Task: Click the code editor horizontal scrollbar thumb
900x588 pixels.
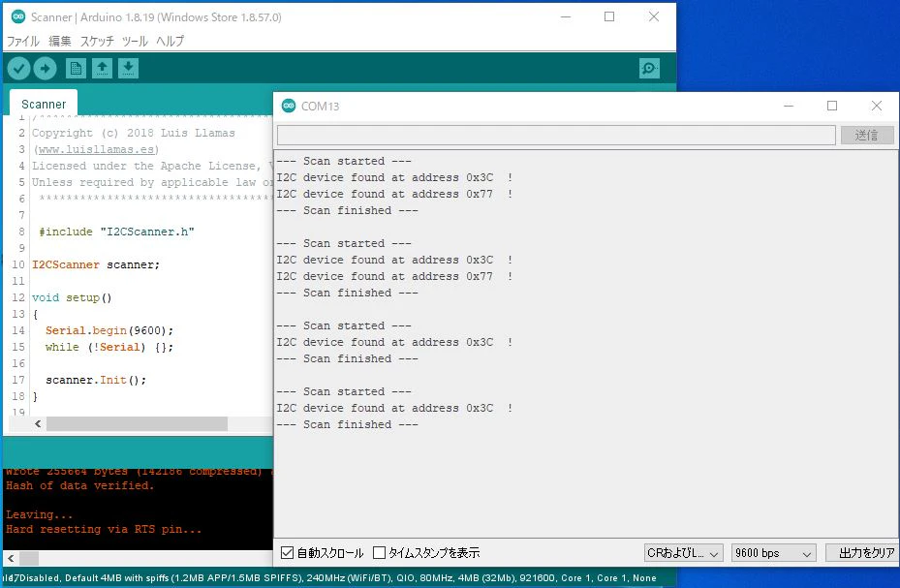Action: pos(137,424)
